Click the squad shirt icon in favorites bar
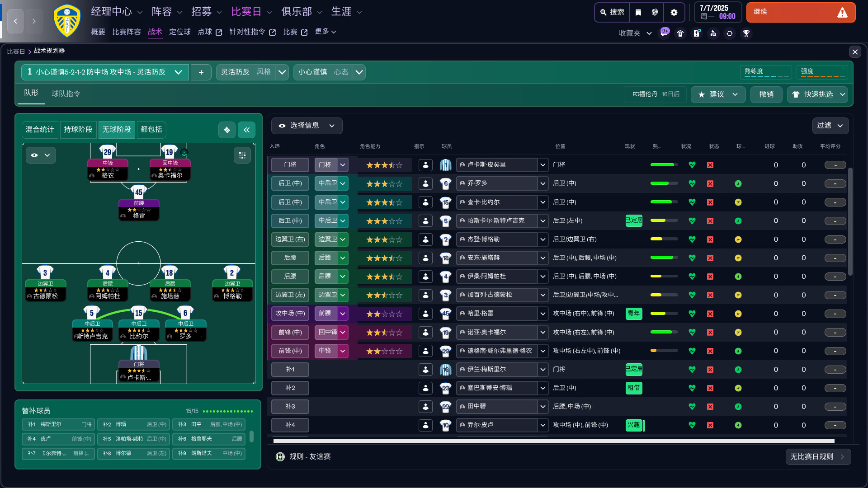The width and height of the screenshot is (868, 488). pos(680,33)
